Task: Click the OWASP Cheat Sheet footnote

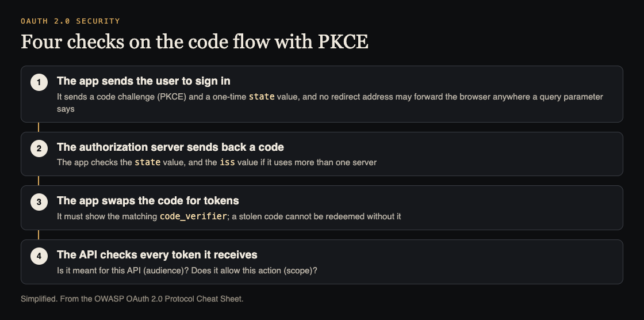Action: [132, 299]
